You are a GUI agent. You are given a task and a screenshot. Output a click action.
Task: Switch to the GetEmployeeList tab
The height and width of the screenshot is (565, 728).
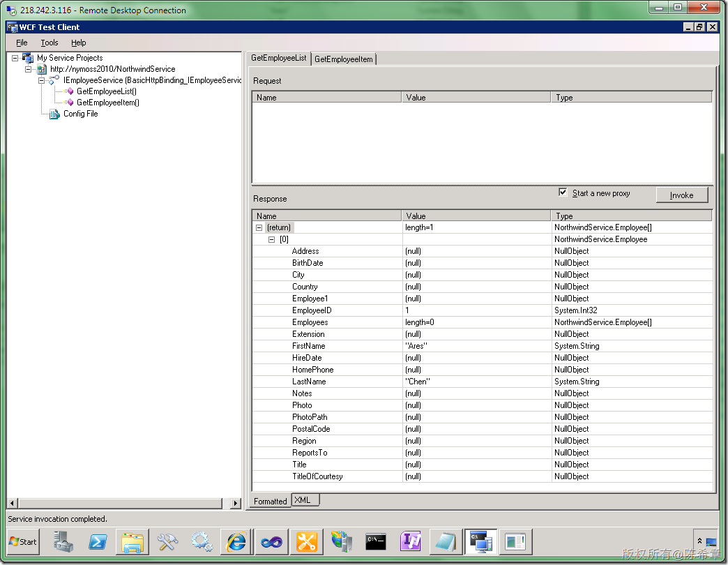pos(278,58)
